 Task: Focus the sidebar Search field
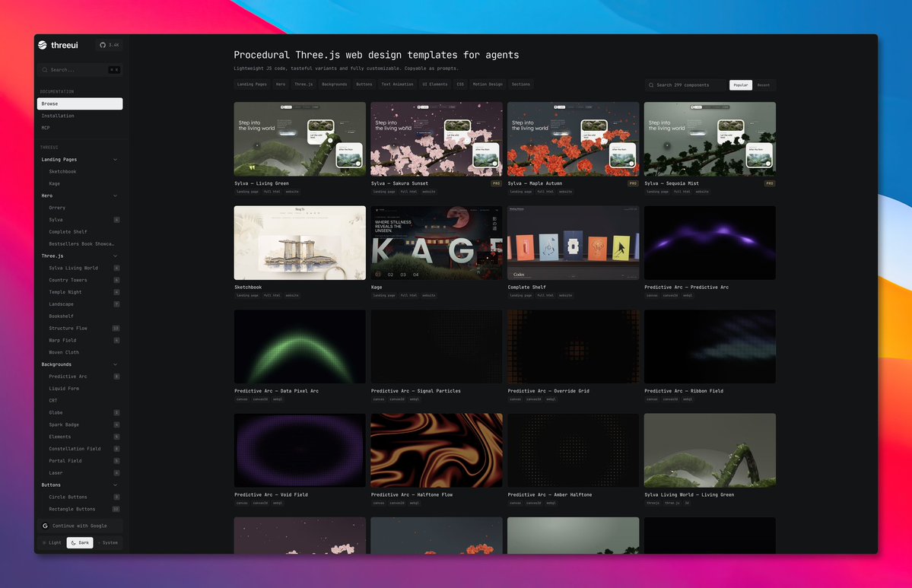tap(80, 70)
